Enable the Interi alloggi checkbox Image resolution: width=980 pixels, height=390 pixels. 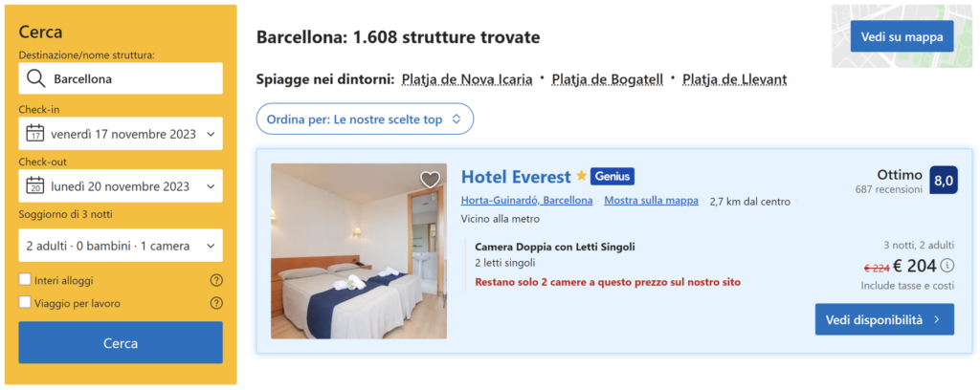25,280
